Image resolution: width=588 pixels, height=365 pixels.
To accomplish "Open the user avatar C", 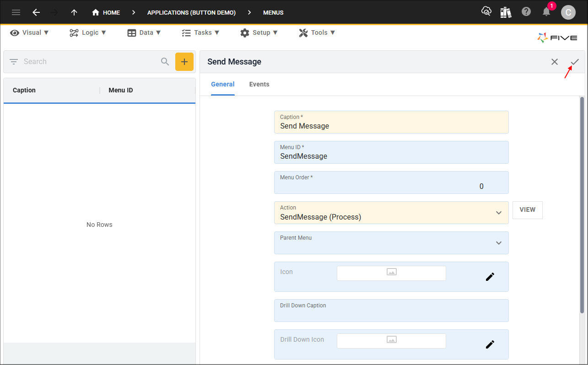I will pyautogui.click(x=568, y=12).
